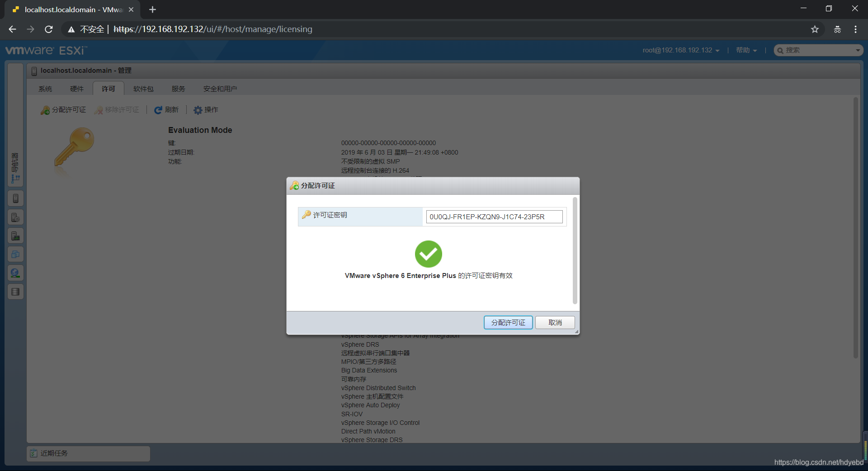Click the 'SR-IOV' feature text
Screen dimensions: 868x471
coord(352,414)
